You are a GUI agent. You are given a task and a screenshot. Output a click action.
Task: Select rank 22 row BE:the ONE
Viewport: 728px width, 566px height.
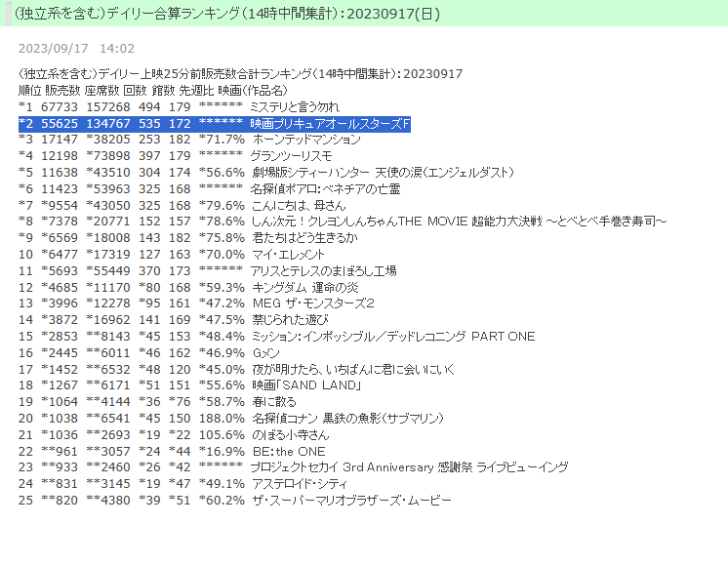pos(172,451)
